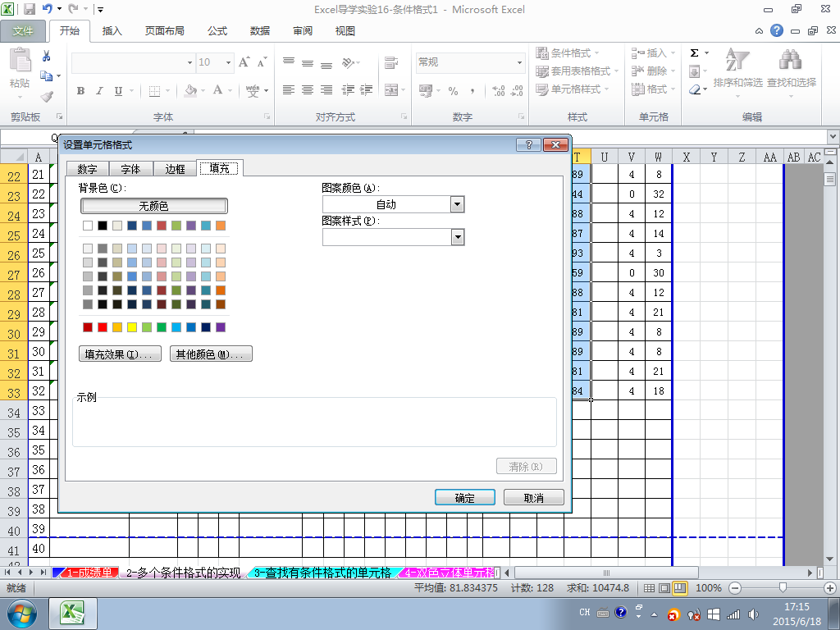Viewport: 840px width, 630px height.
Task: Toggle Bold formatting in ribbon
Action: 81,90
